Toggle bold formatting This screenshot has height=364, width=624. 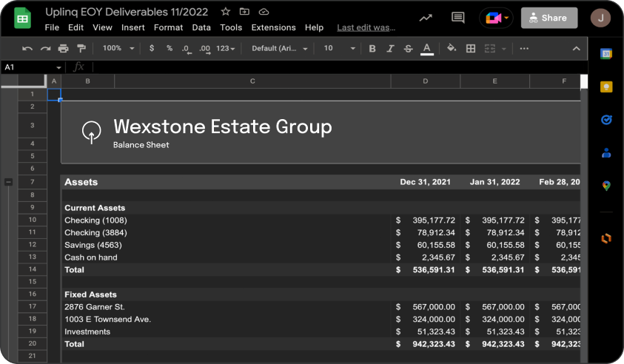coord(372,49)
